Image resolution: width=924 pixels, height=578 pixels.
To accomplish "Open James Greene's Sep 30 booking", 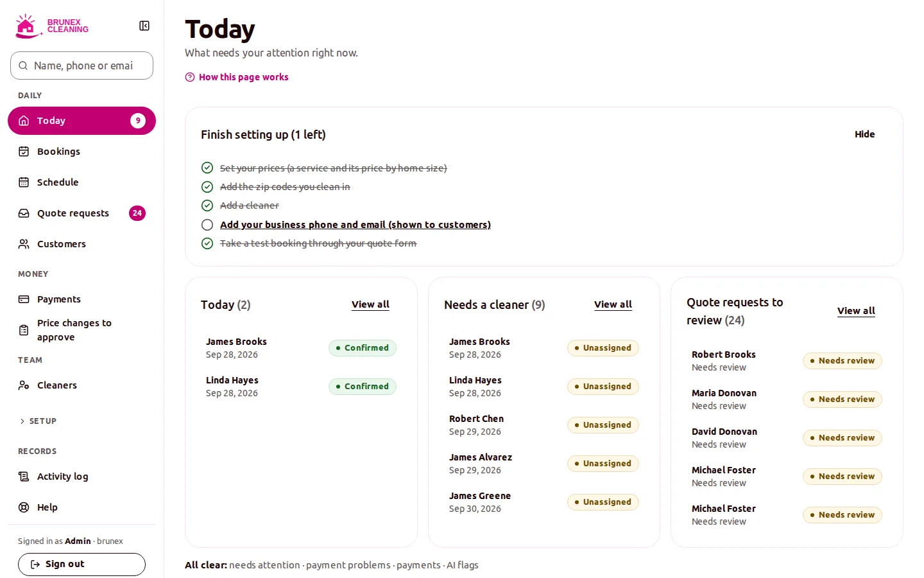I will [x=543, y=502].
